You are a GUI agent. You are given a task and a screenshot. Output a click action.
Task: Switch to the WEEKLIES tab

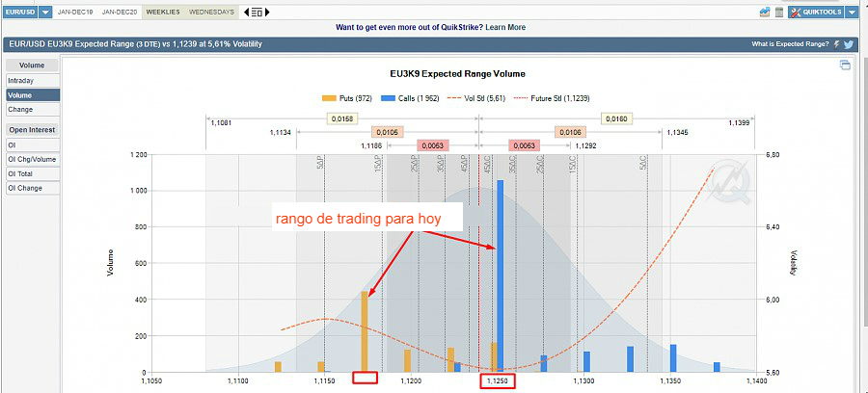(x=162, y=12)
